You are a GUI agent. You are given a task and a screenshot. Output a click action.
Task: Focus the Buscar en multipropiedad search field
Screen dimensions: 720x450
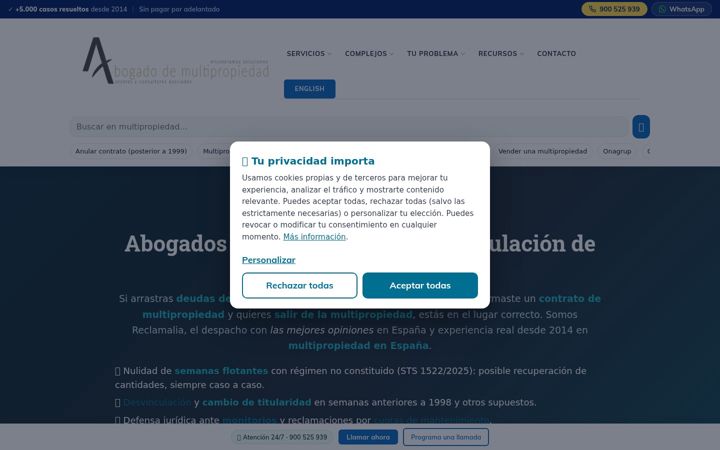(349, 127)
